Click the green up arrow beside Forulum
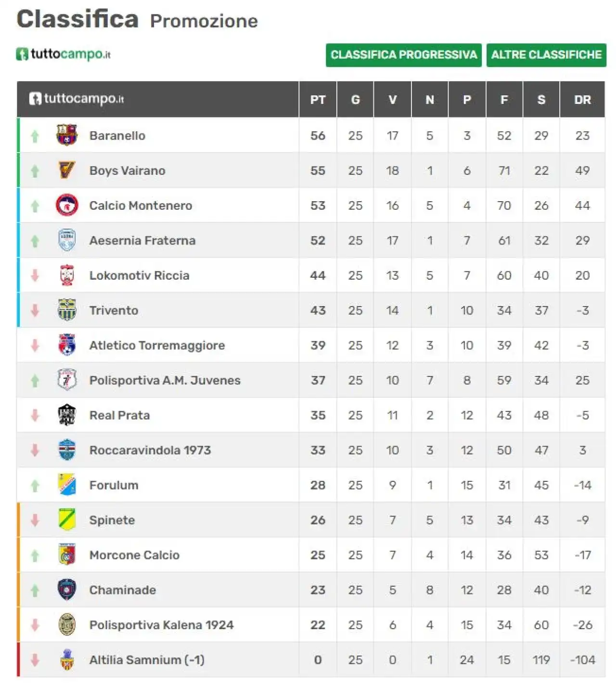 35,486
